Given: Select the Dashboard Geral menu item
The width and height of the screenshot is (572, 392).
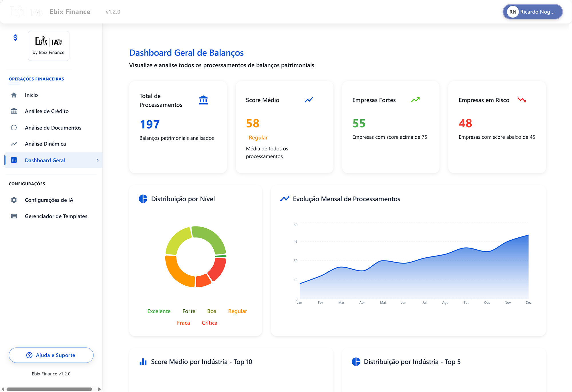Looking at the screenshot, I should 45,160.
